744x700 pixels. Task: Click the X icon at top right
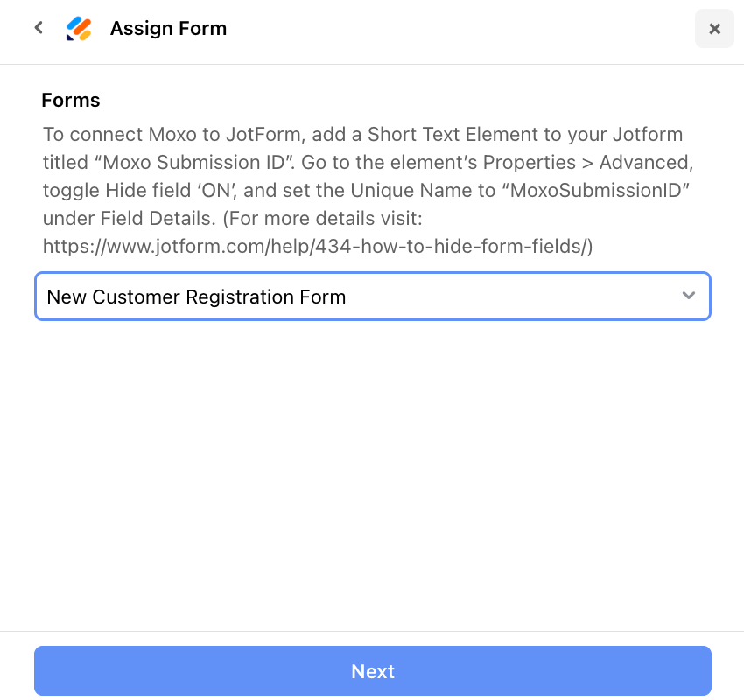[x=714, y=28]
